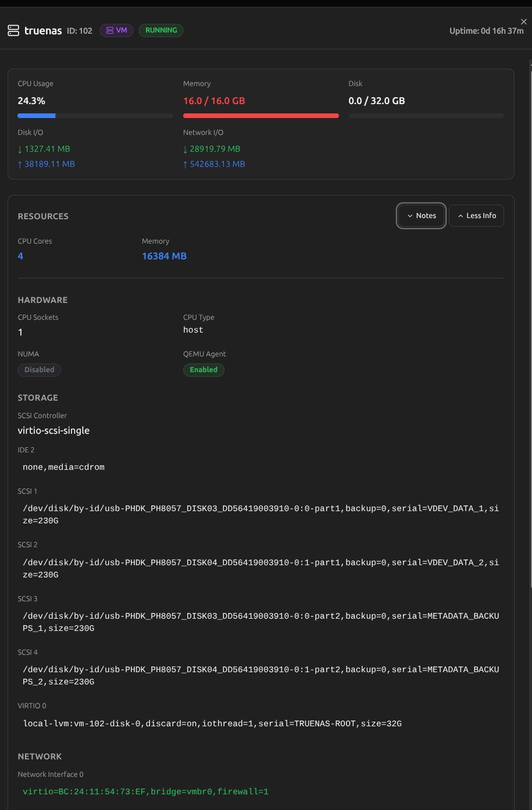
Task: Click the purple VM badge icon
Action: [110, 30]
